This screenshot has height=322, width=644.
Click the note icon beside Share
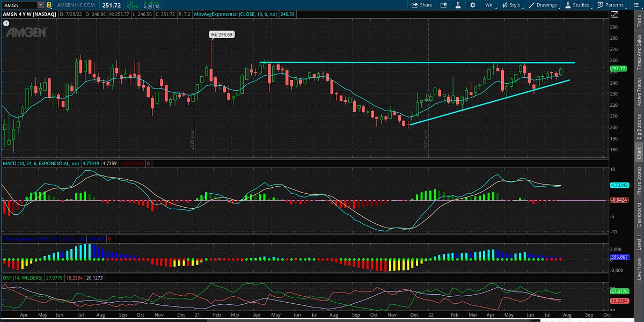443,5
